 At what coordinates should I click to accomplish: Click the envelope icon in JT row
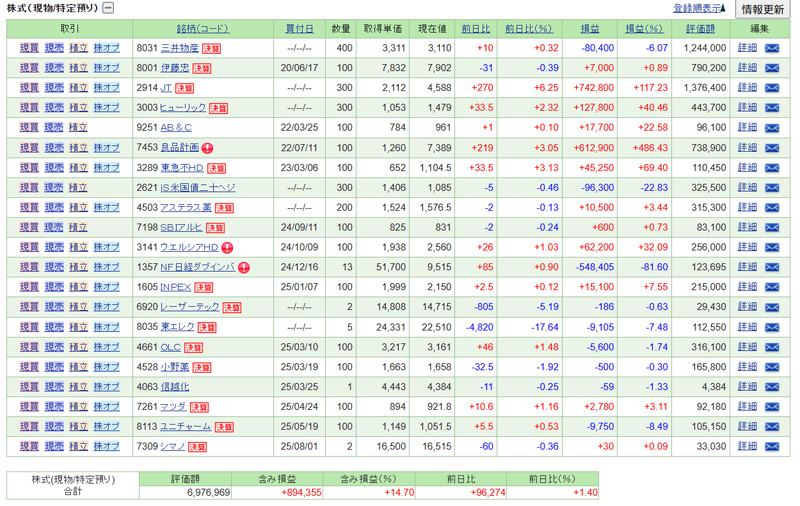click(x=772, y=88)
